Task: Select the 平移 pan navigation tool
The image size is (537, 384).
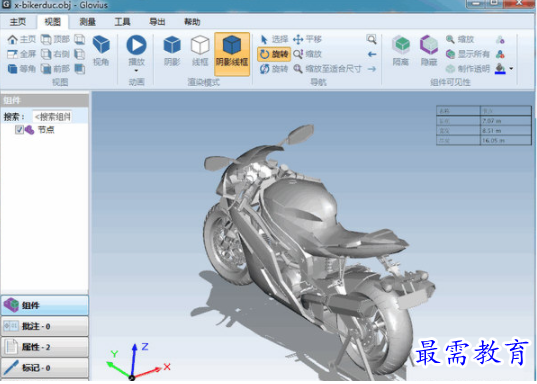Action: [x=307, y=39]
